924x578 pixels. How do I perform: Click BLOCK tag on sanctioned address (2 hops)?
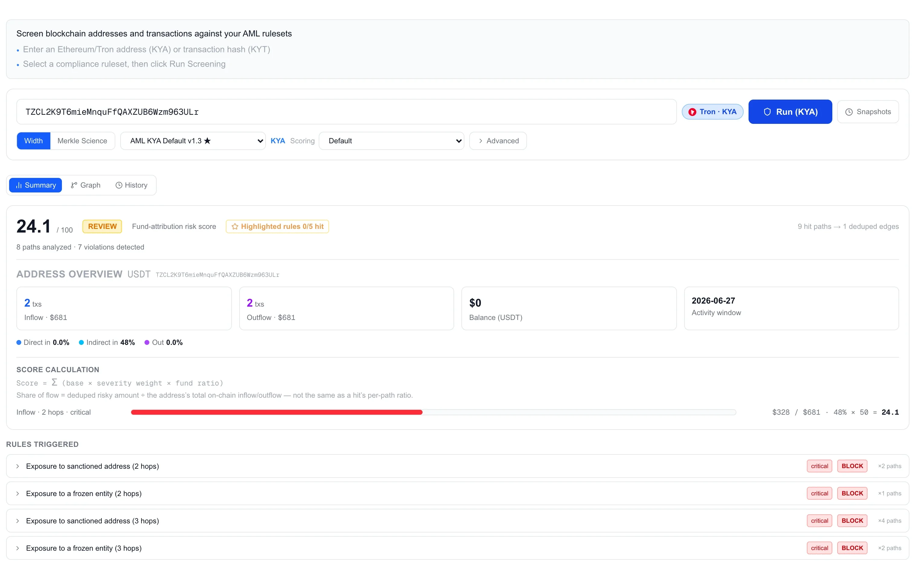[852, 466]
